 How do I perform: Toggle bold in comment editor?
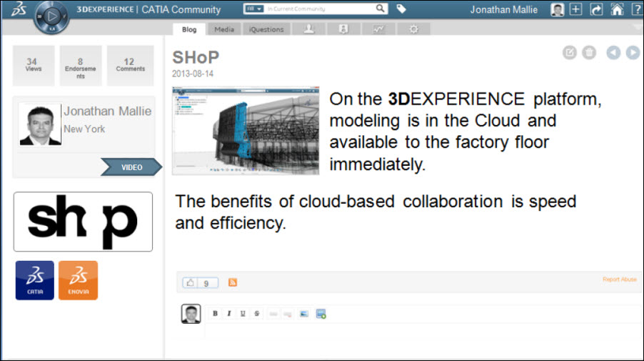click(x=215, y=314)
